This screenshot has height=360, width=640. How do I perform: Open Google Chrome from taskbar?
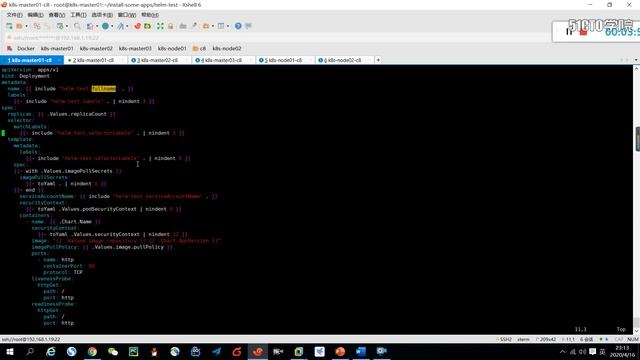(x=92, y=351)
